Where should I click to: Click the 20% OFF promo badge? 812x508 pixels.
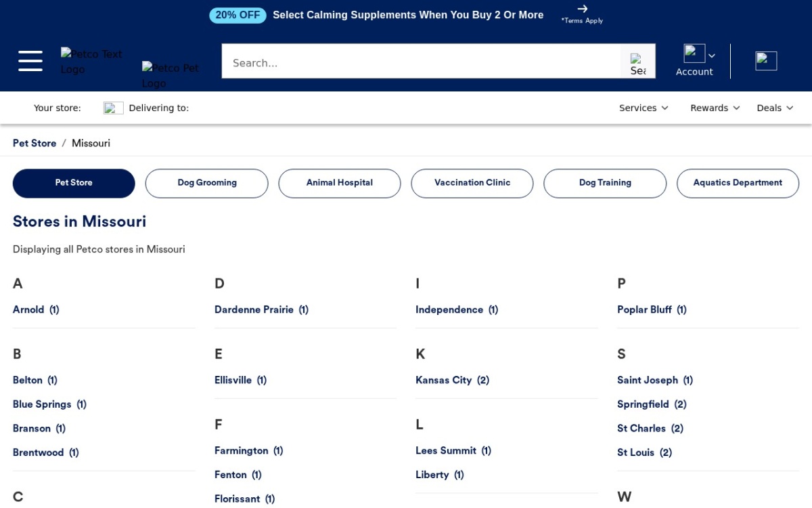[238, 15]
